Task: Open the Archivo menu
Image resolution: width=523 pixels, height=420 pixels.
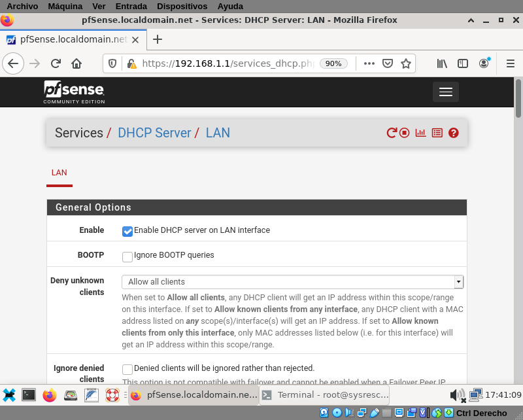Action: click(22, 7)
